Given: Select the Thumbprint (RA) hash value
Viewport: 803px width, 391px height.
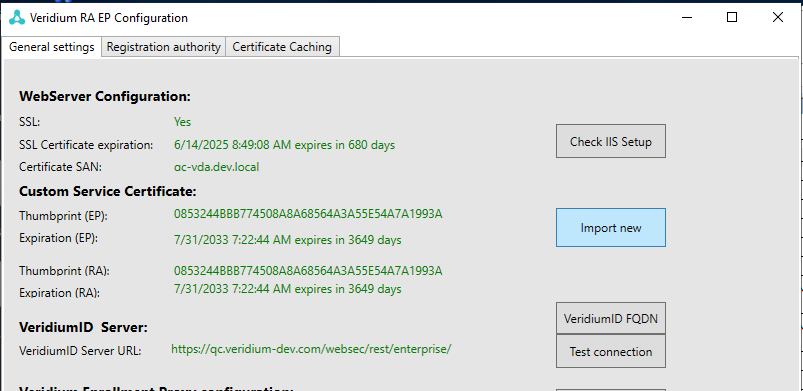Looking at the screenshot, I should coord(308,270).
